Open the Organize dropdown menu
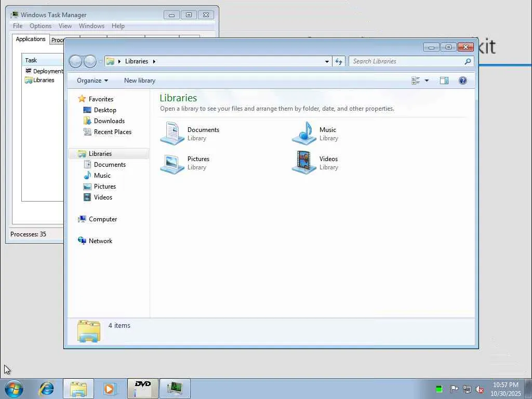 point(92,81)
